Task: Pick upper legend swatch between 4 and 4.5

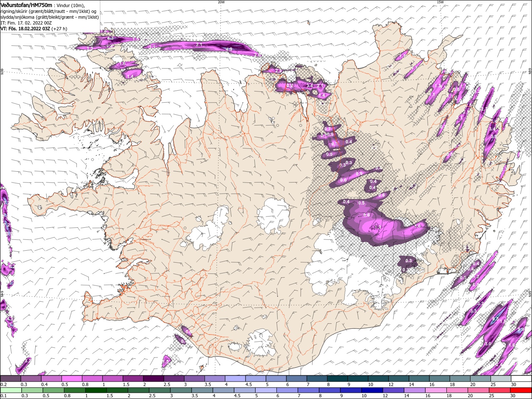Action: [x=235, y=379]
